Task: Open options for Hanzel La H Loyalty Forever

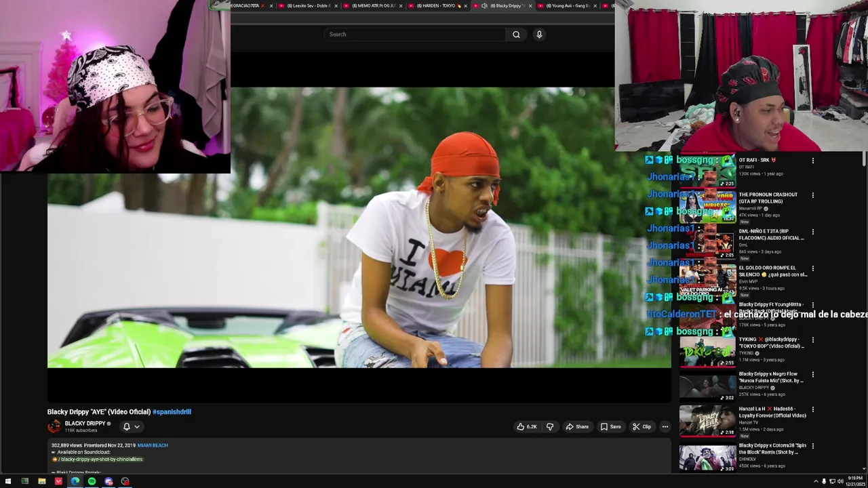Action: (812, 409)
